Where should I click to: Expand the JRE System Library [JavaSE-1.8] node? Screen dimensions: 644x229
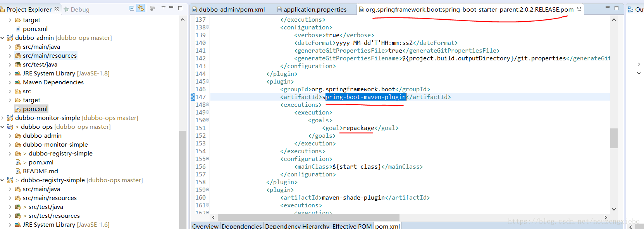tap(10, 73)
